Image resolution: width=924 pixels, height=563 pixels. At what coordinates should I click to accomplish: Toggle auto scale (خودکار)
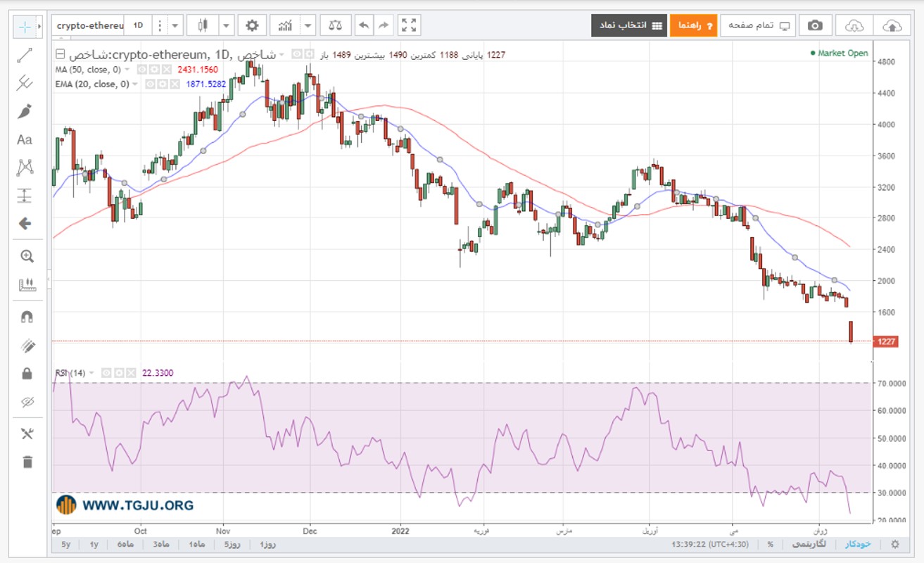point(857,544)
